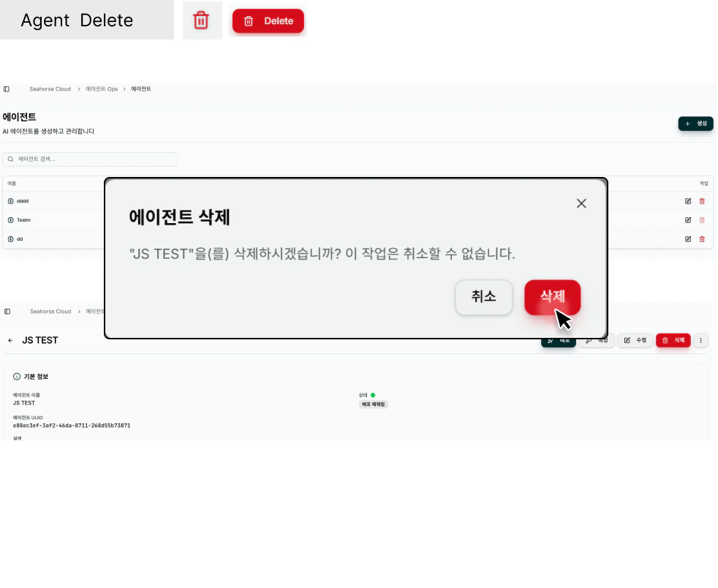Click the 배포 deploy toggle button

[x=558, y=340]
